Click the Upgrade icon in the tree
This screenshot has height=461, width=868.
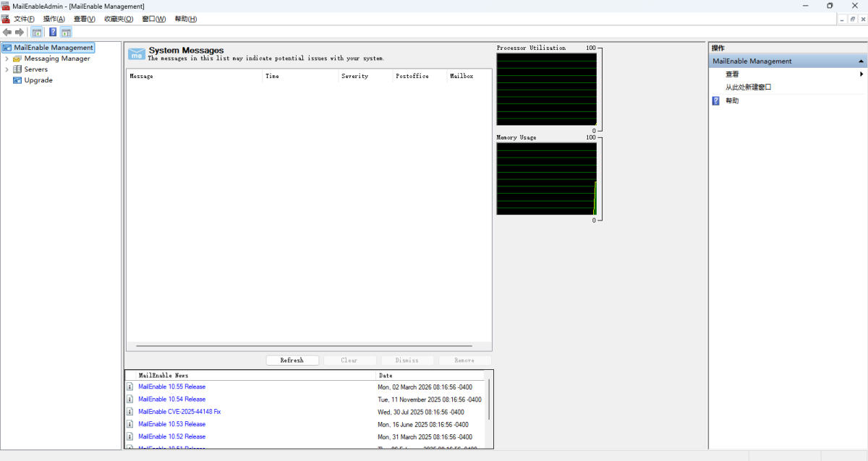point(17,80)
